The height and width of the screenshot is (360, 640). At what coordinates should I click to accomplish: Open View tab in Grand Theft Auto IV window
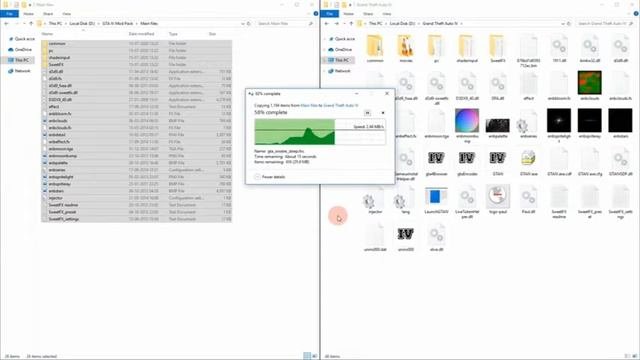point(387,14)
